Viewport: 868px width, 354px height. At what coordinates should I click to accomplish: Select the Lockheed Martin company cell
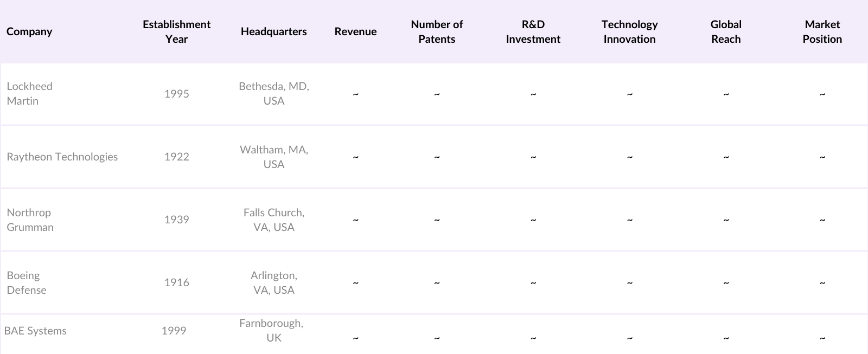[x=30, y=93]
